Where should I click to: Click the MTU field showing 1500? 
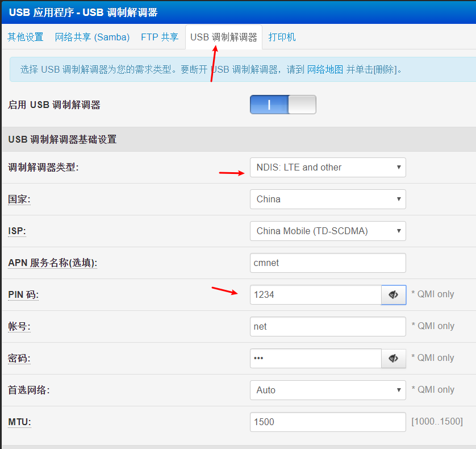[328, 422]
